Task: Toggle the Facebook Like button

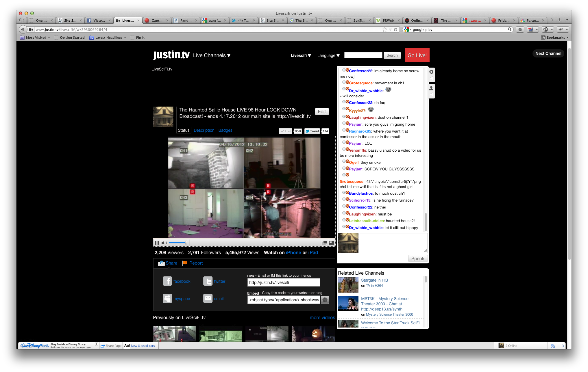Action: point(286,131)
